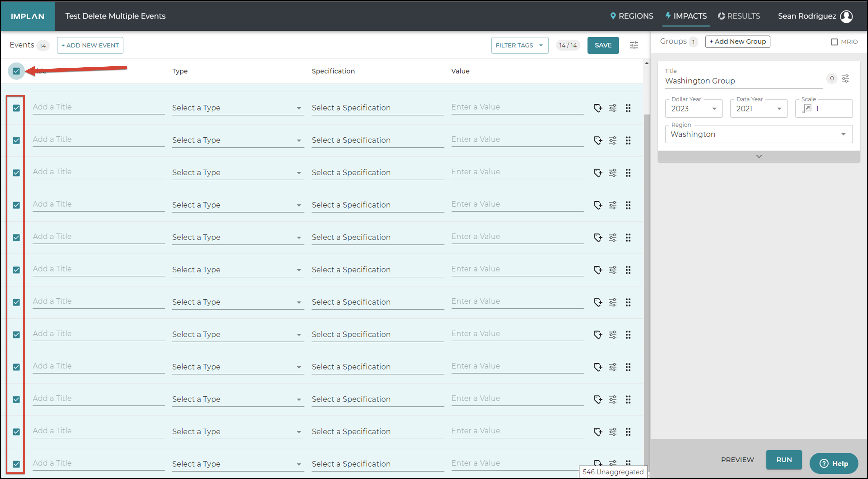
Task: Go to the IMPACTS tab
Action: click(686, 16)
